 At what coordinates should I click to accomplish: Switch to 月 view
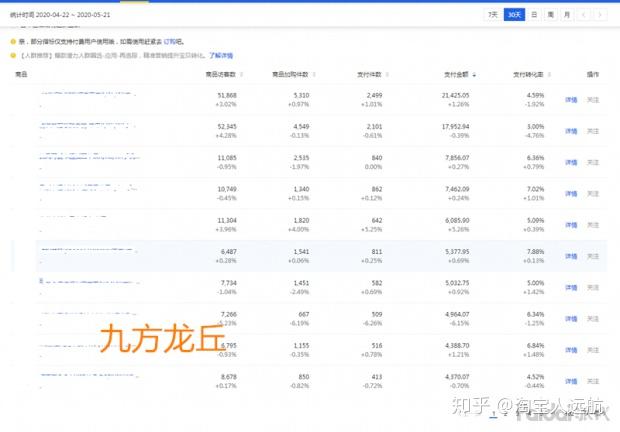(x=567, y=15)
